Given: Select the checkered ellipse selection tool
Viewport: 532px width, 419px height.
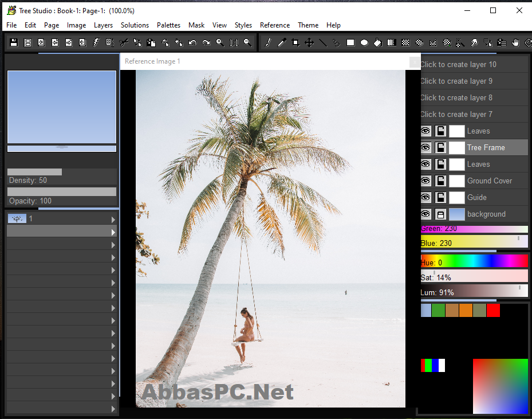Looking at the screenshot, I should [x=419, y=42].
